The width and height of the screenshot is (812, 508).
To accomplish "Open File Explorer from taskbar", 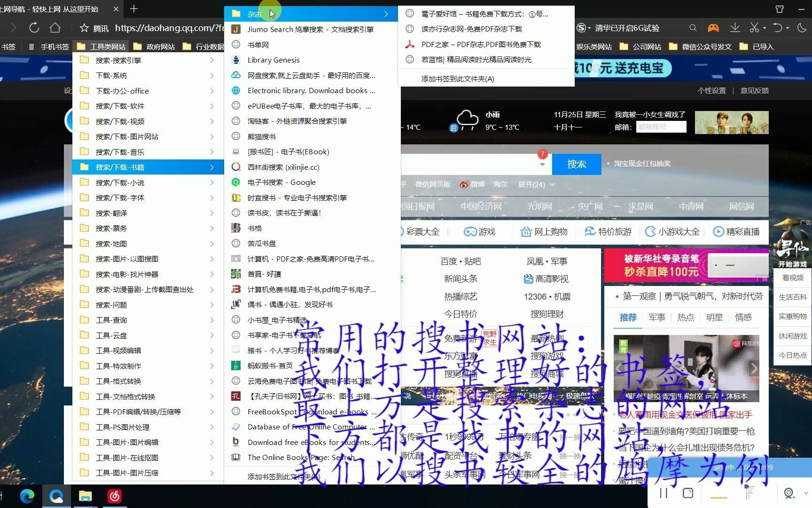I will tap(85, 496).
